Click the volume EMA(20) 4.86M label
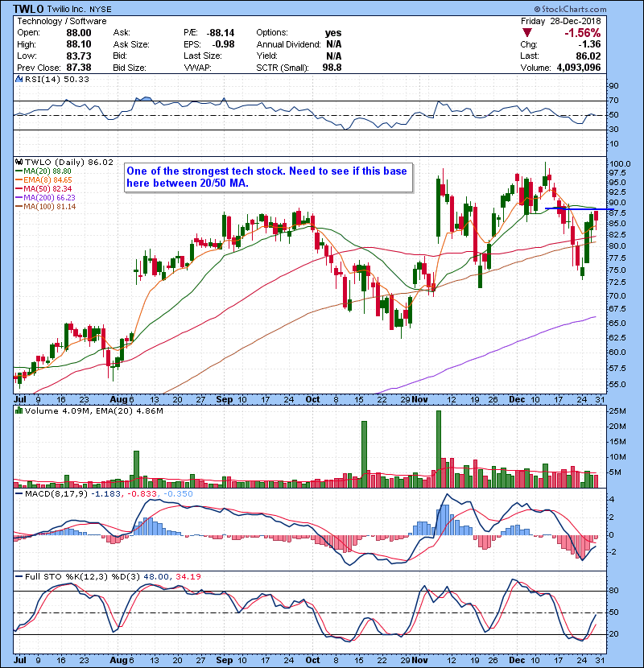644x668 pixels. tap(130, 410)
